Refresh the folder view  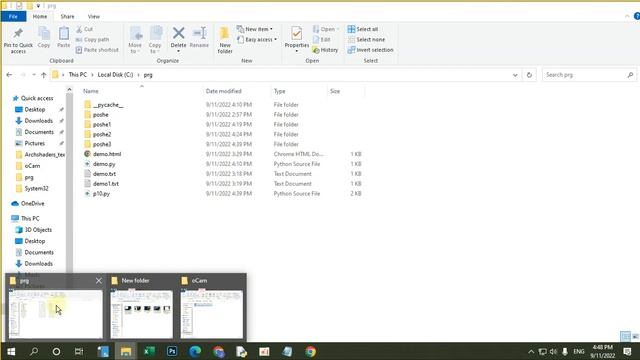pos(529,75)
